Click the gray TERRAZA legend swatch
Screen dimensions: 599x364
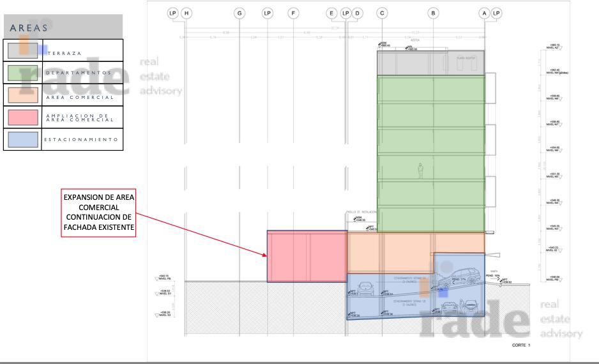[23, 50]
